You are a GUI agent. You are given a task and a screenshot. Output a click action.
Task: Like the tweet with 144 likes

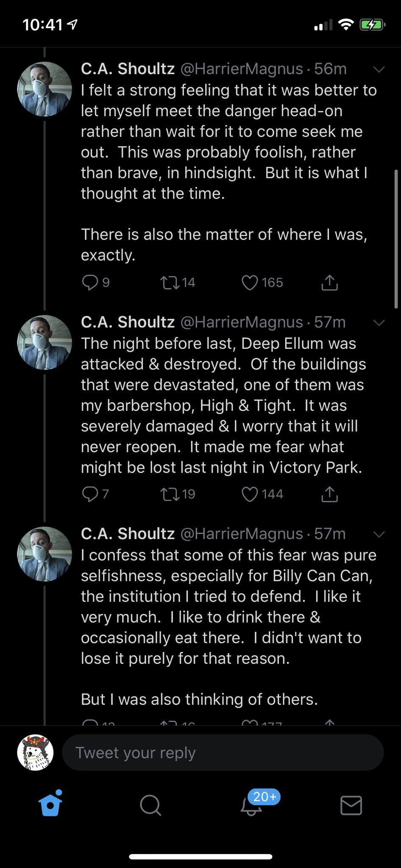(250, 494)
